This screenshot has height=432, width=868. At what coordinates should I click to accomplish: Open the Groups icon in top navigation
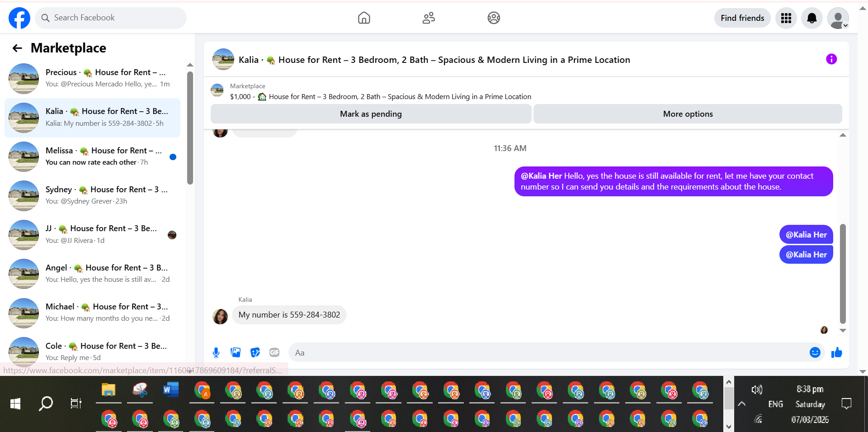click(x=494, y=18)
